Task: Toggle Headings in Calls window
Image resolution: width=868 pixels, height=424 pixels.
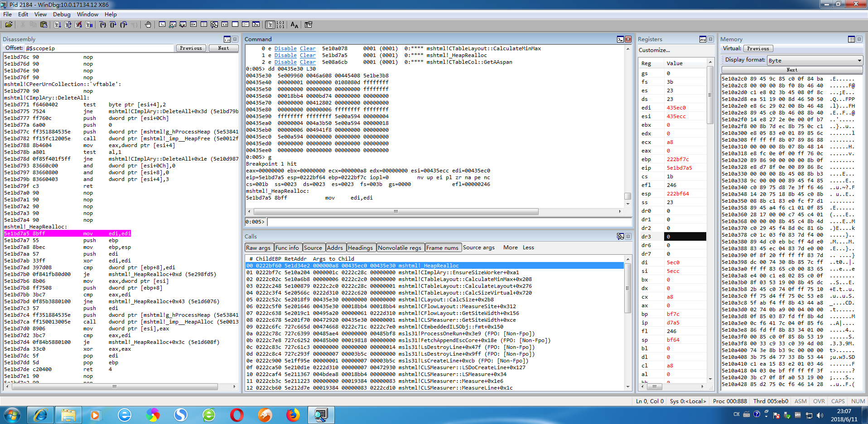Action: [x=361, y=248]
